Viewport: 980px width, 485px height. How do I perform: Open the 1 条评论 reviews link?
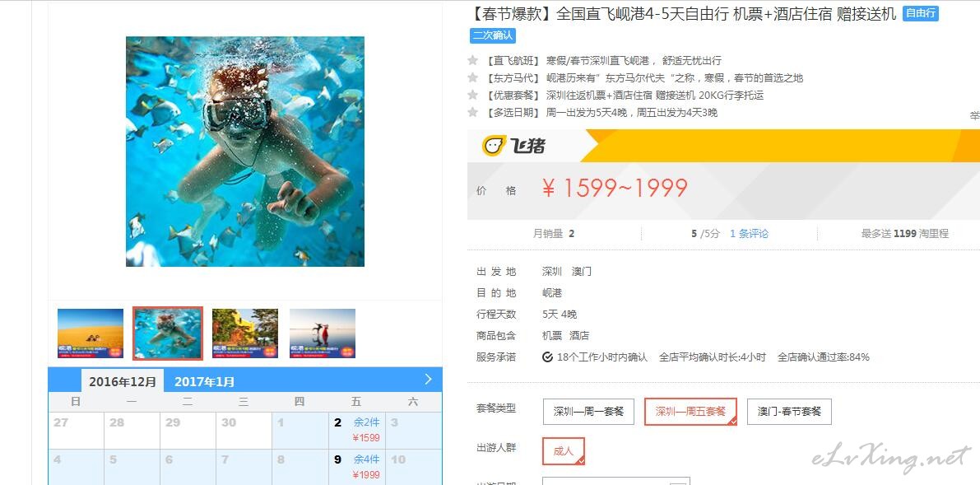[x=750, y=233]
